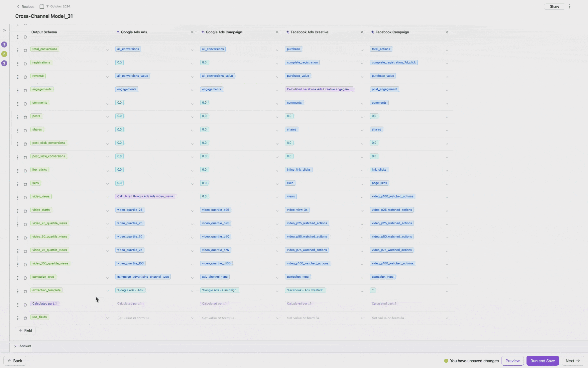Delete the revenue field row

(x=25, y=77)
